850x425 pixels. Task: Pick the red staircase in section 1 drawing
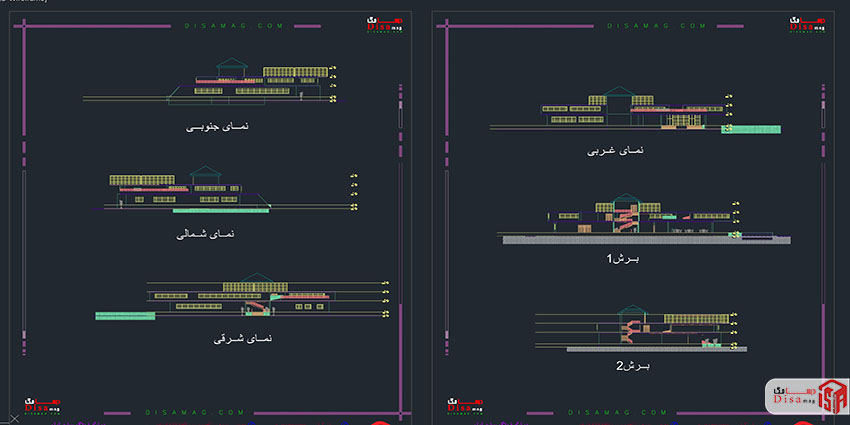tap(624, 217)
